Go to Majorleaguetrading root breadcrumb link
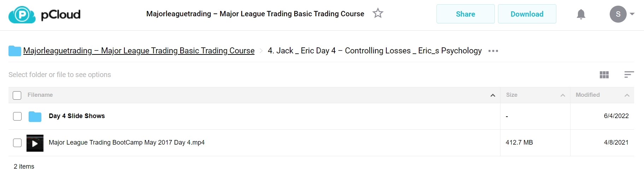The width and height of the screenshot is (644, 181). [x=139, y=51]
